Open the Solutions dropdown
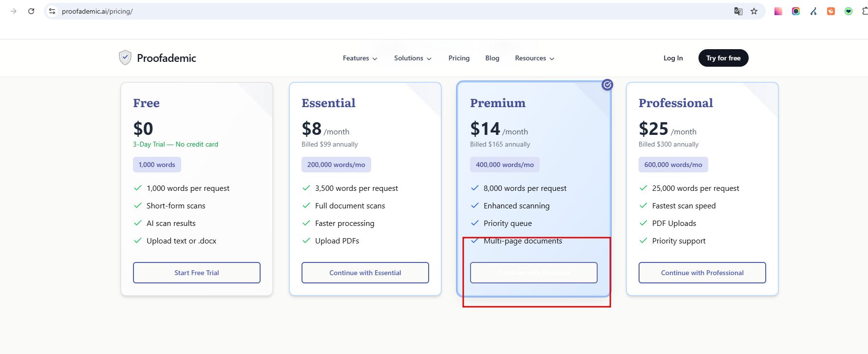This screenshot has height=354, width=868. click(x=413, y=58)
